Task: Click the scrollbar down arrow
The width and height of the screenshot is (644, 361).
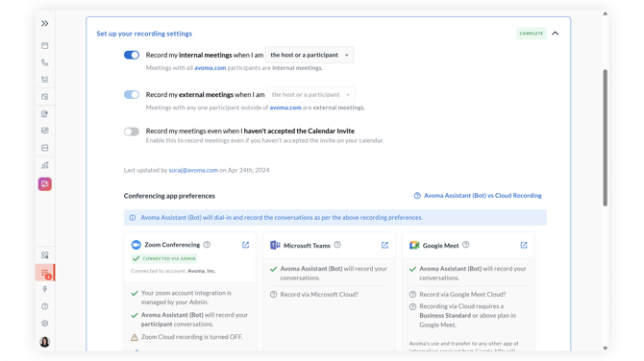Action: tap(605, 348)
